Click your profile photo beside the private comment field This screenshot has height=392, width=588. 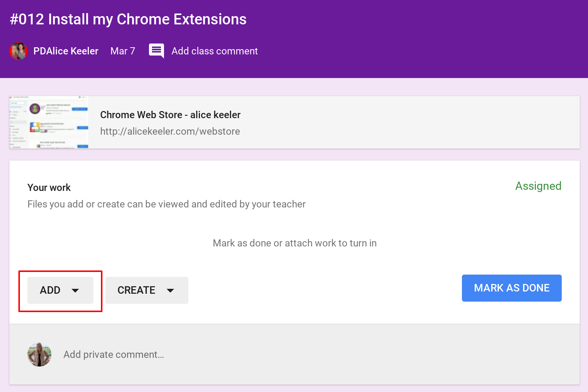[x=39, y=354]
